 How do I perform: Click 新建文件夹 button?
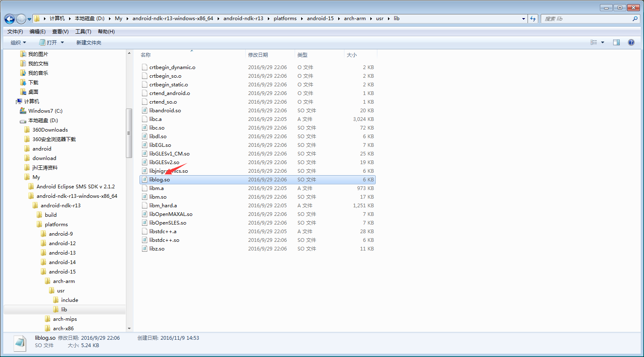88,42
